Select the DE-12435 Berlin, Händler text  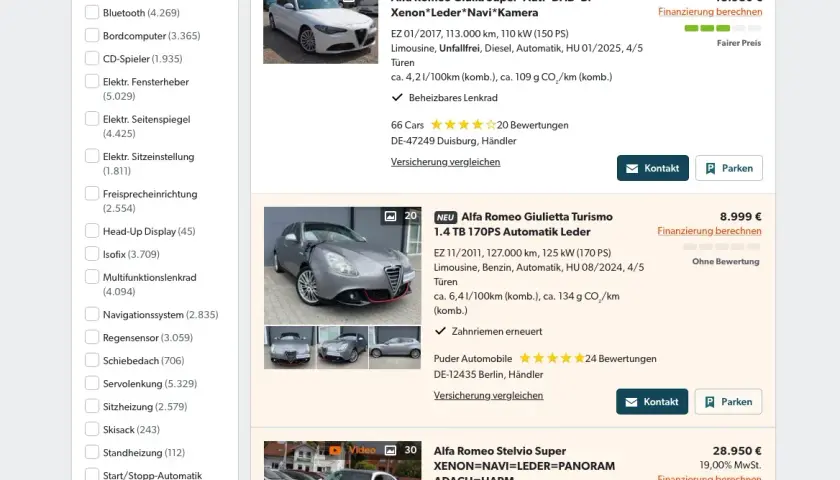click(489, 374)
